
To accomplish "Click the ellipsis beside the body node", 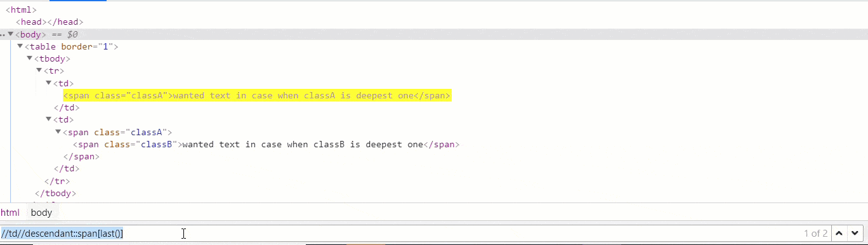I will 3,35.
